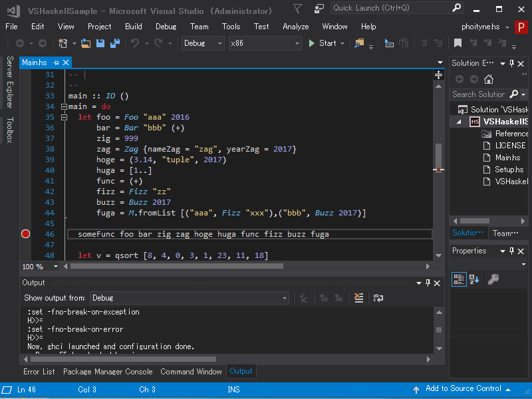Screen dimensions: 532x399
Task: Click the Solution Explorer search magnifier icon
Action: [514, 94]
